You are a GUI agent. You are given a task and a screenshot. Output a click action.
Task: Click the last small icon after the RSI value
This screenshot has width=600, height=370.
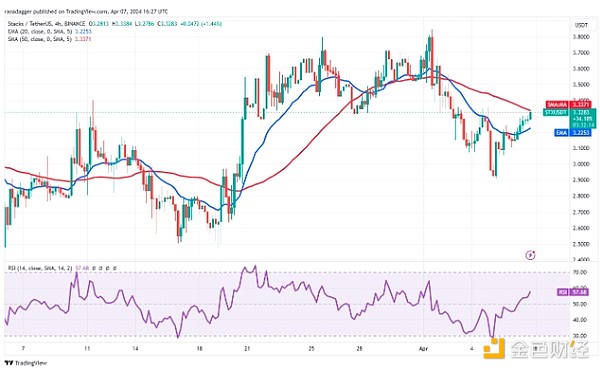click(115, 269)
